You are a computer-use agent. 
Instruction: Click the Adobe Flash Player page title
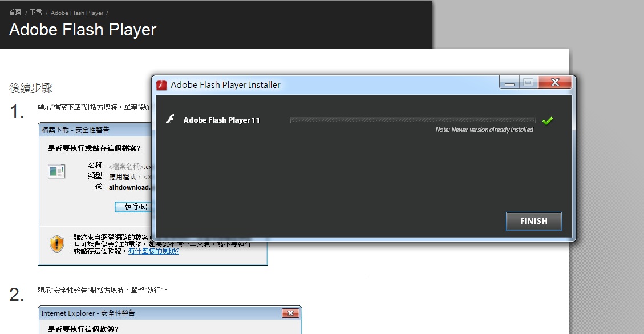point(83,30)
